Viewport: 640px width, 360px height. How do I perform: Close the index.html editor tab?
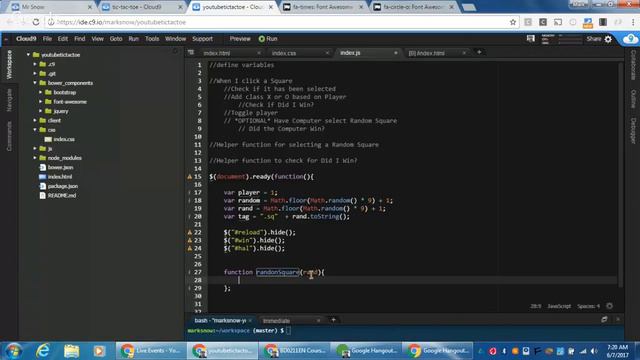[259, 53]
